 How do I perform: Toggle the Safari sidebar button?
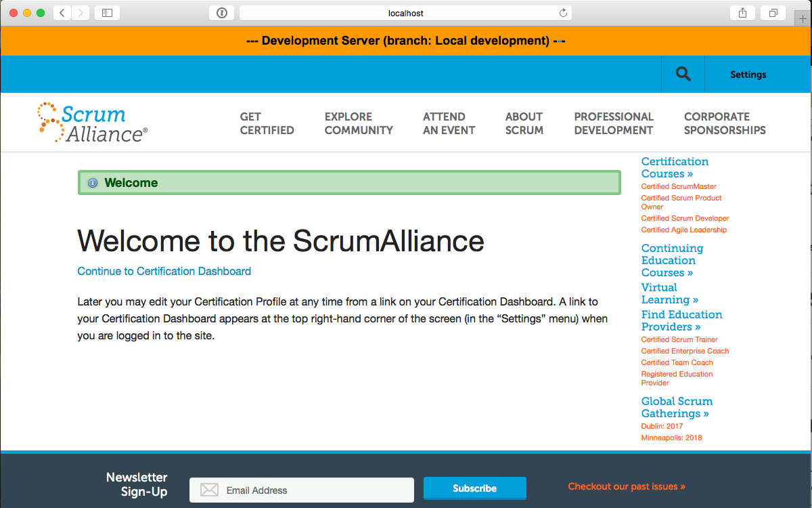point(107,13)
